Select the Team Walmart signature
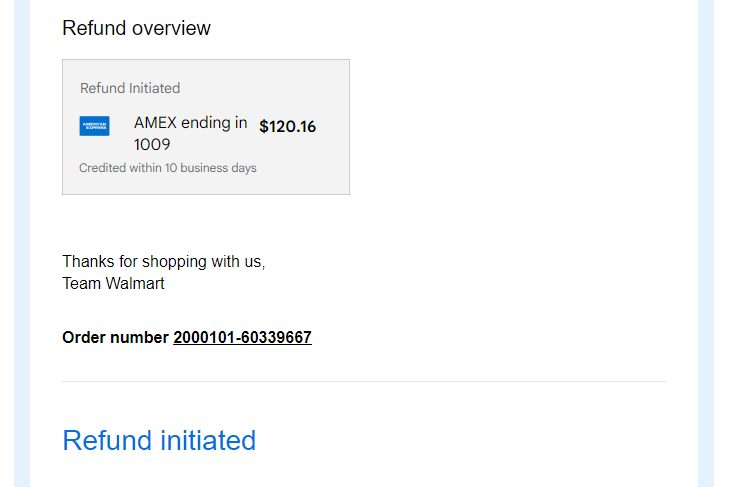This screenshot has width=745, height=487. click(x=113, y=283)
